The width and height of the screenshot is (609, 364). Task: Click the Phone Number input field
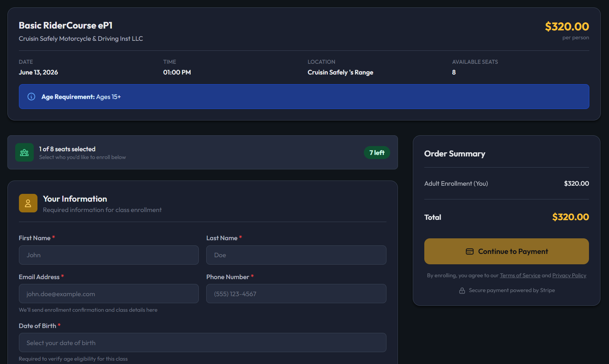pos(296,294)
